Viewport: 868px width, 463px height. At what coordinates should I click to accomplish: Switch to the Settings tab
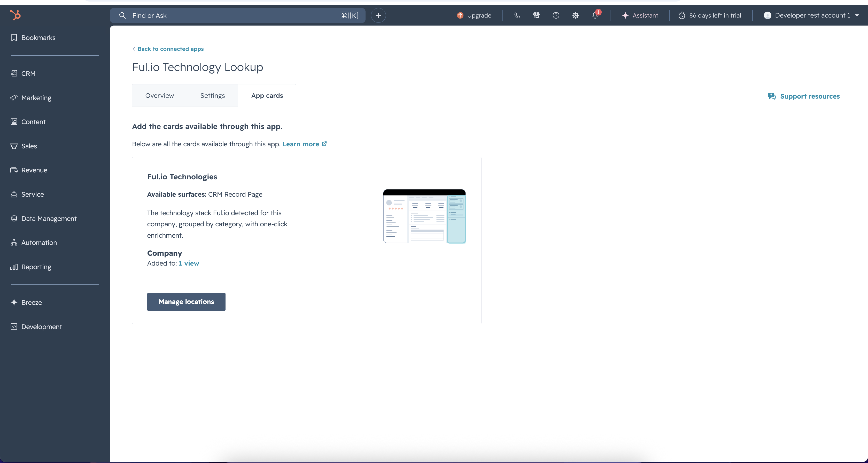[x=213, y=96]
